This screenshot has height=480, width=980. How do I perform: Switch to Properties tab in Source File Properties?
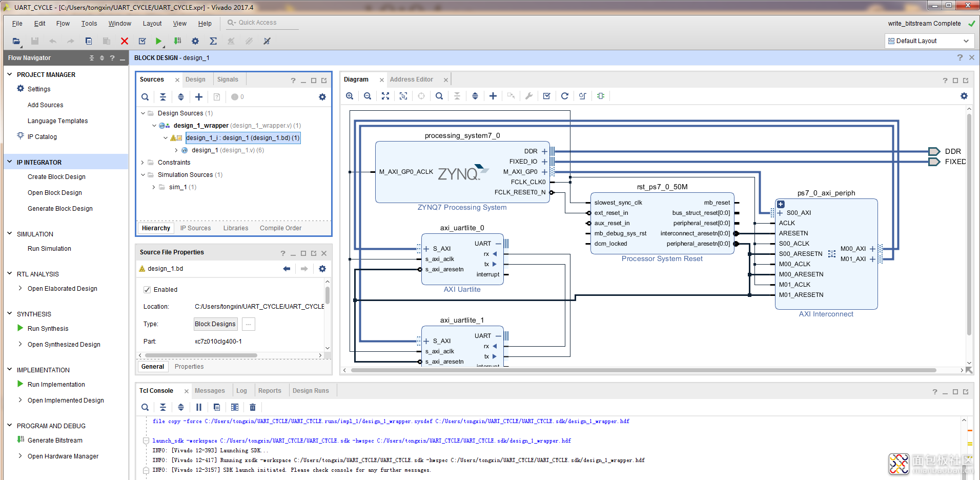(x=189, y=367)
